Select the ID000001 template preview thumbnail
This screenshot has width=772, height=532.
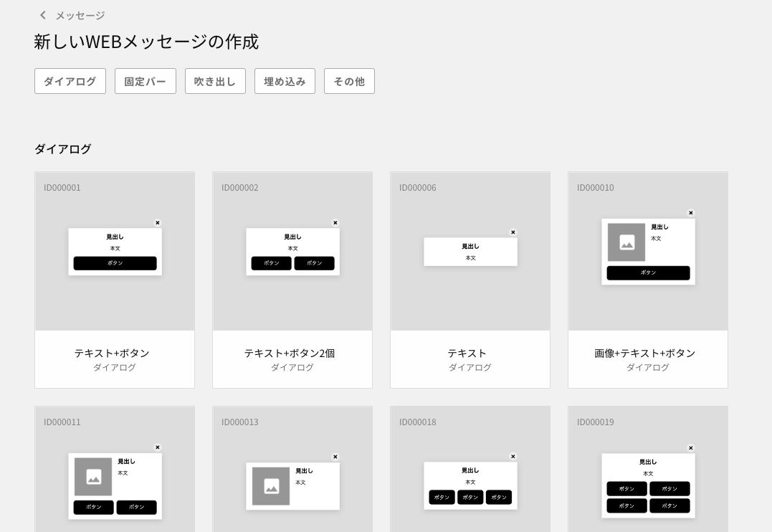[115, 251]
